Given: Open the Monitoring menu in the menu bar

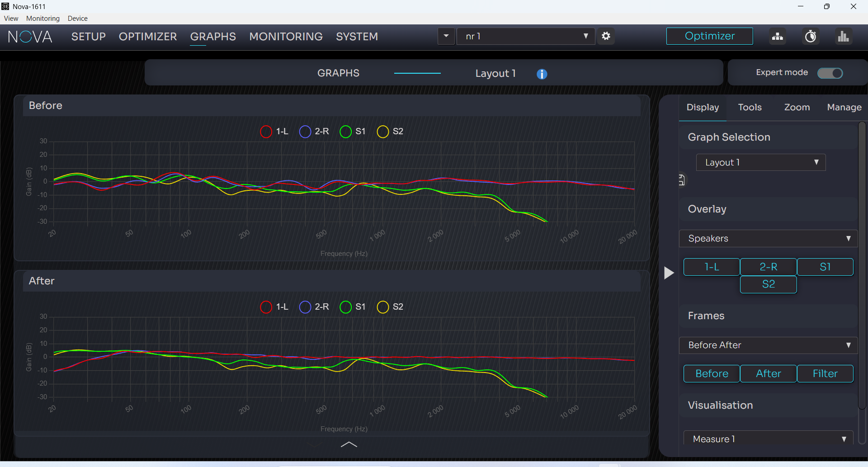Looking at the screenshot, I should pos(43,19).
